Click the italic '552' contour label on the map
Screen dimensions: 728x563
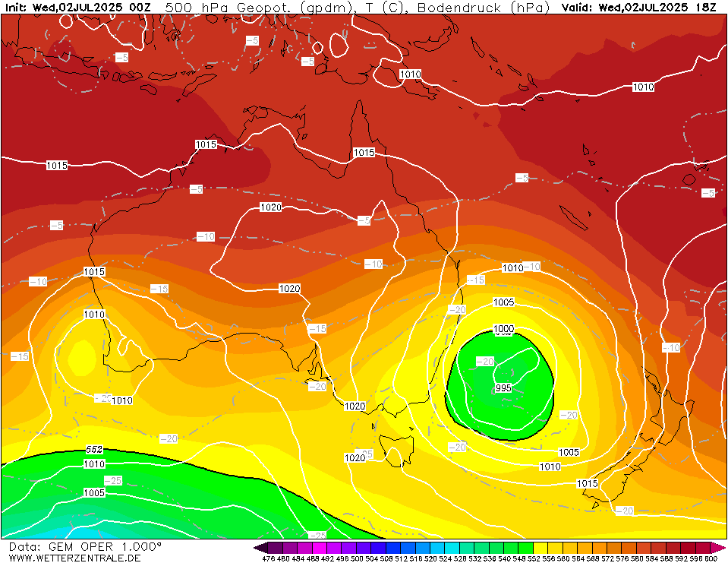coord(94,450)
